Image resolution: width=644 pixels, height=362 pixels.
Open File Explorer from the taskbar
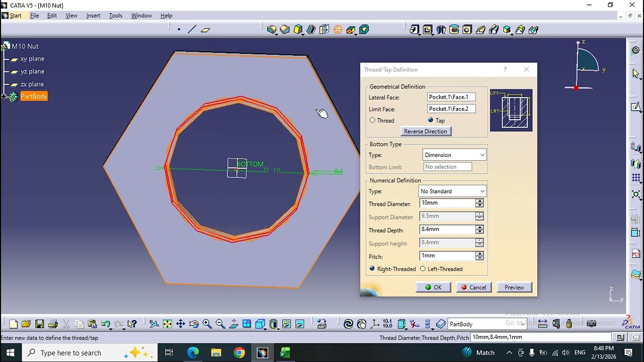216,352
